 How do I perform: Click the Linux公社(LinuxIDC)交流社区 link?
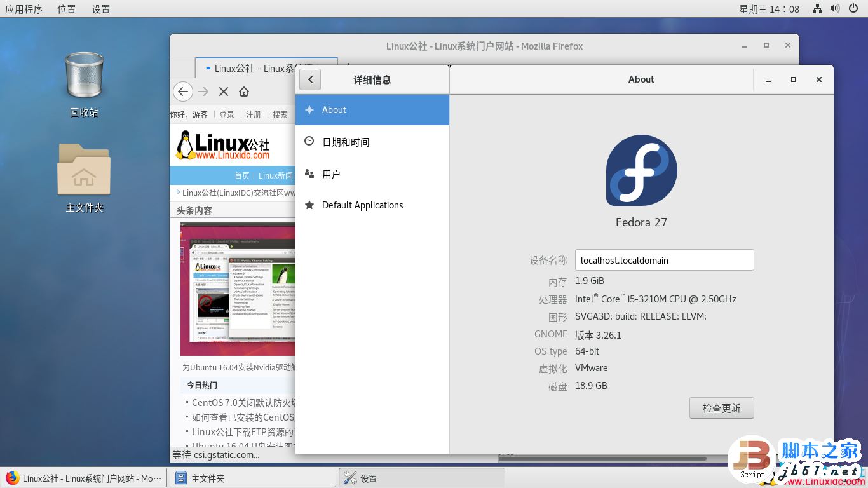point(238,193)
